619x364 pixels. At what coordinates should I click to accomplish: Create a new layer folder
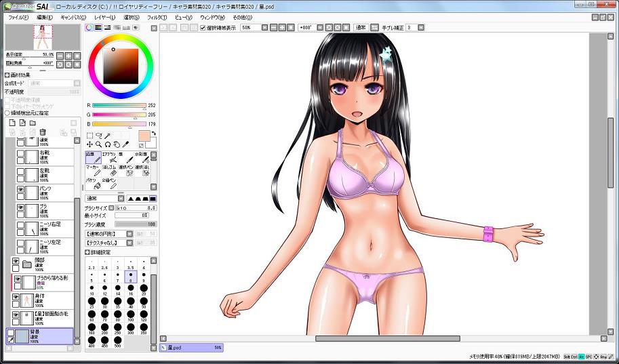point(33,123)
